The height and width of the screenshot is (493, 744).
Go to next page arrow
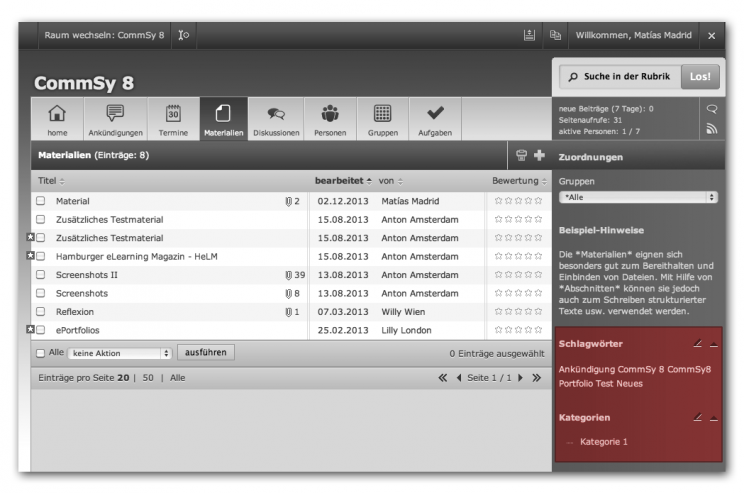pyautogui.click(x=521, y=378)
